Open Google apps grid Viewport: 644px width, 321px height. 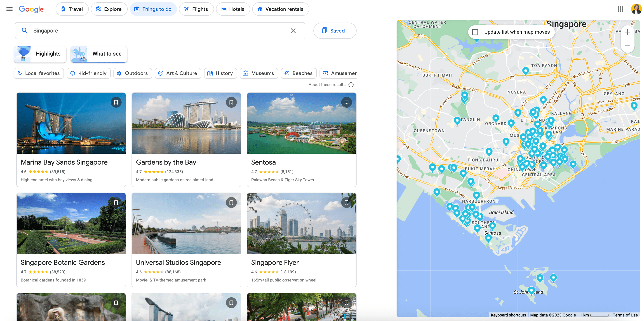pyautogui.click(x=620, y=9)
